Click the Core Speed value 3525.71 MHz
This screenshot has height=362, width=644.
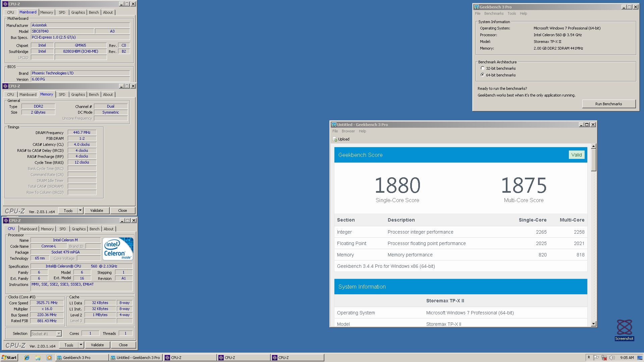[x=47, y=303]
